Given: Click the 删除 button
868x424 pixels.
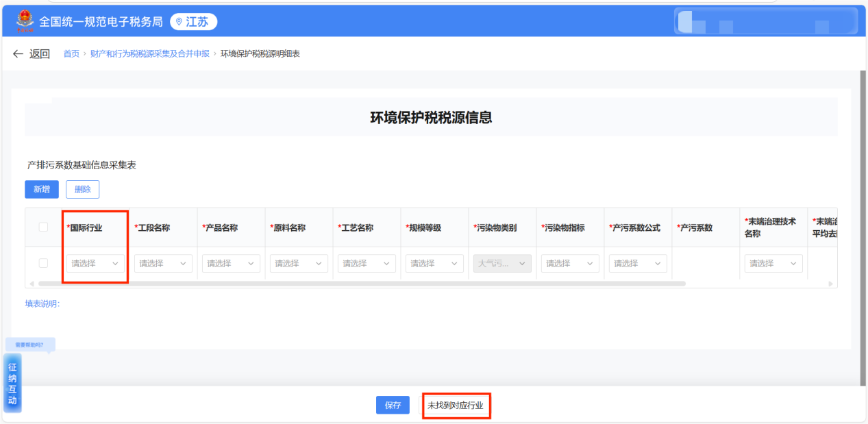Looking at the screenshot, I should point(82,189).
